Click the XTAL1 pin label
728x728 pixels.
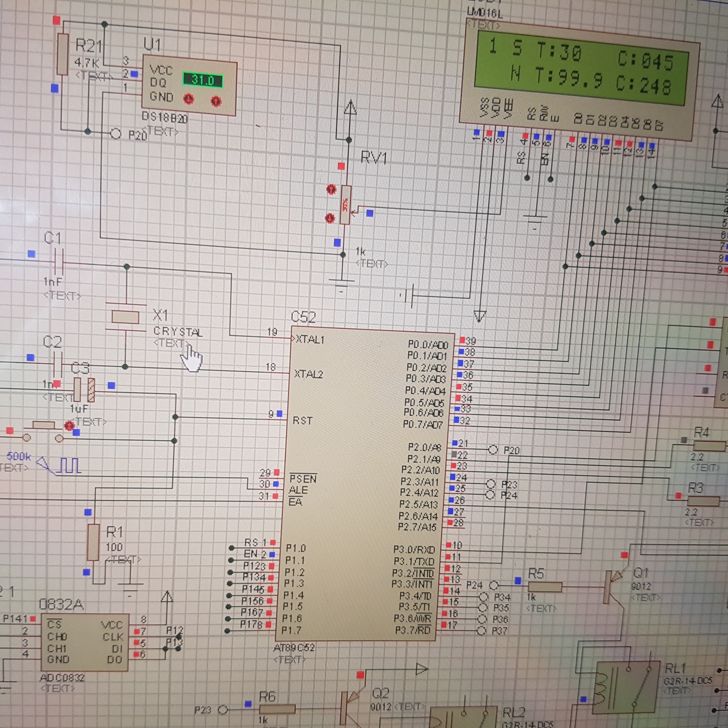pos(310,339)
